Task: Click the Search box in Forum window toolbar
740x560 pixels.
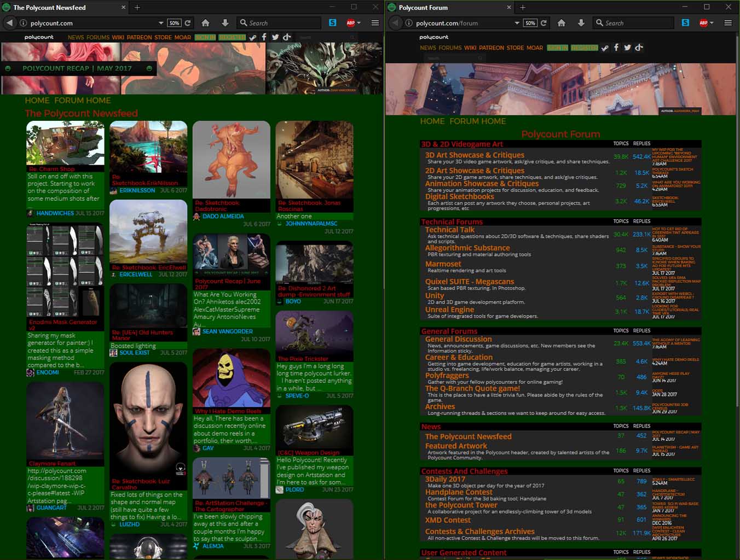Action: click(x=633, y=23)
